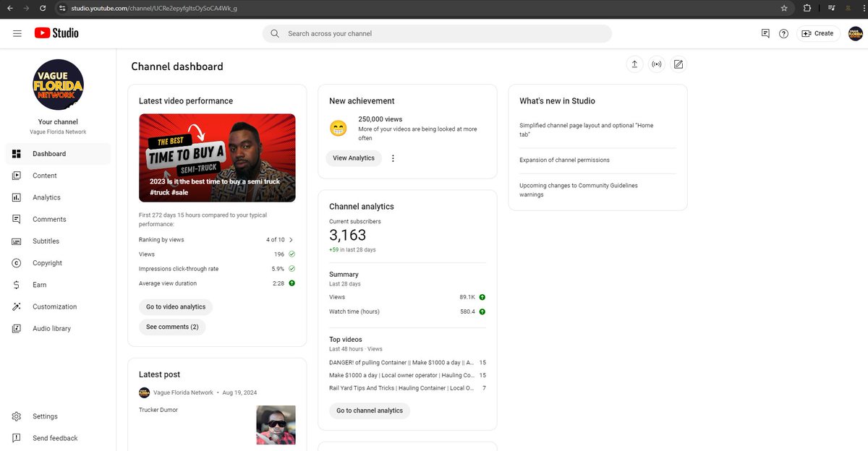Open top video Make $1000 a day
The height and width of the screenshot is (451, 868).
pyautogui.click(x=402, y=375)
